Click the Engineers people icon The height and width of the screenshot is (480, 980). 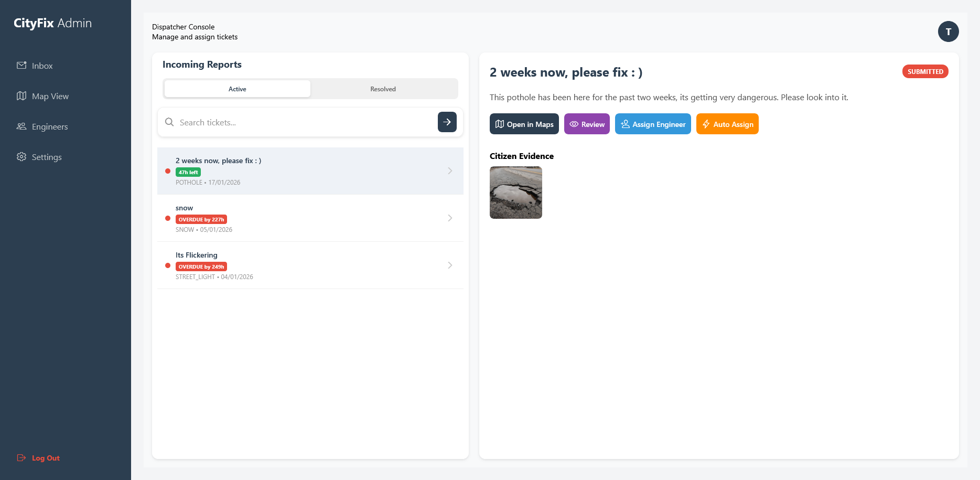[21, 126]
